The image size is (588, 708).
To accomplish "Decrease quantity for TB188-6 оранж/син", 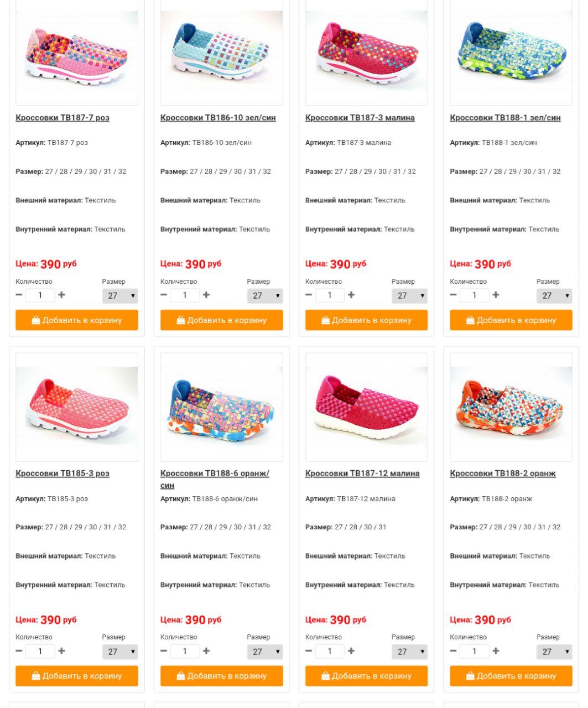I will coord(164,651).
